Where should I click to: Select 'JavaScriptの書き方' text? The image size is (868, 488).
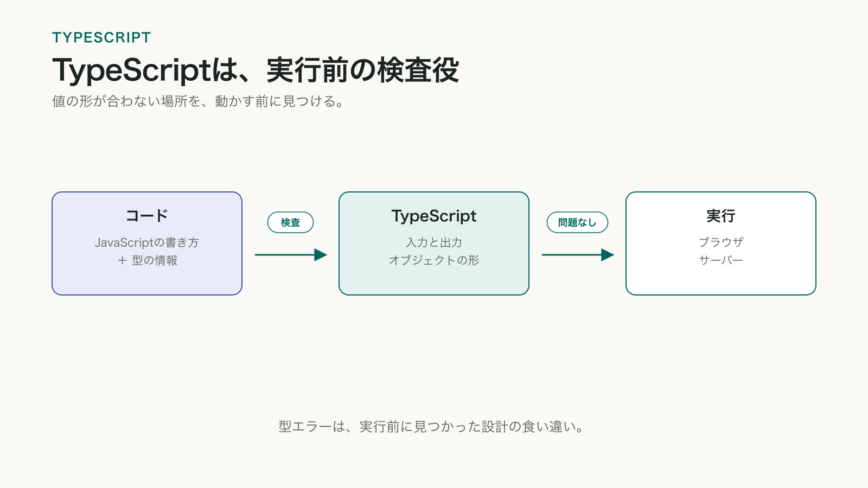(x=147, y=242)
